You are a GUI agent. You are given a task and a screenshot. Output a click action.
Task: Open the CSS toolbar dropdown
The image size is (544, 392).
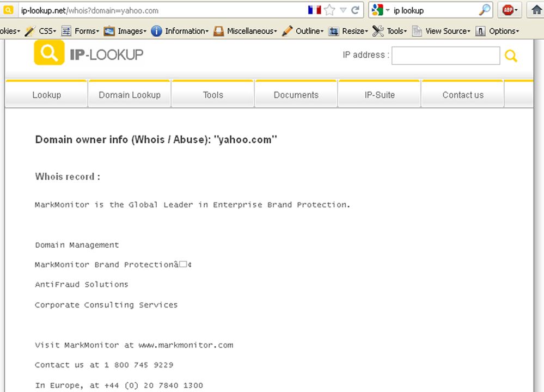(x=44, y=31)
